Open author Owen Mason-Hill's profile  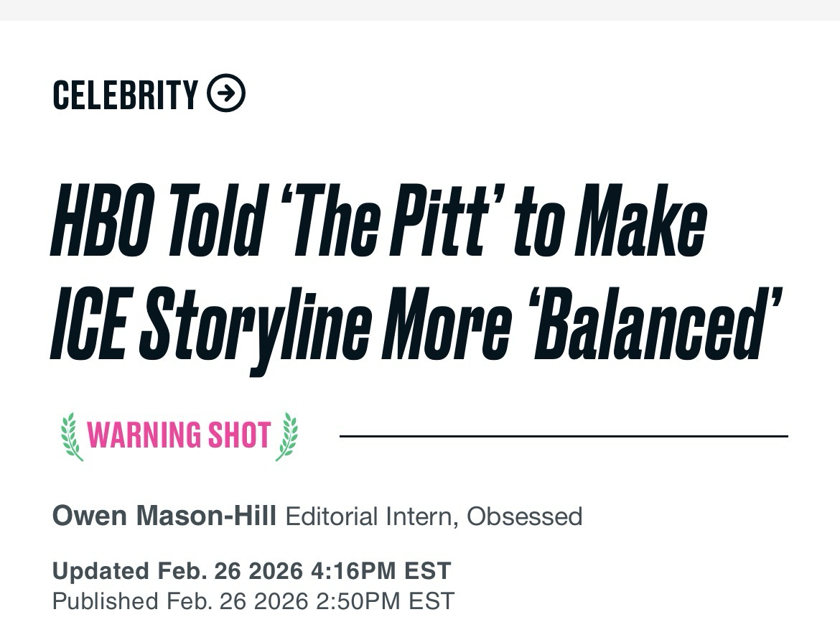[x=164, y=516]
